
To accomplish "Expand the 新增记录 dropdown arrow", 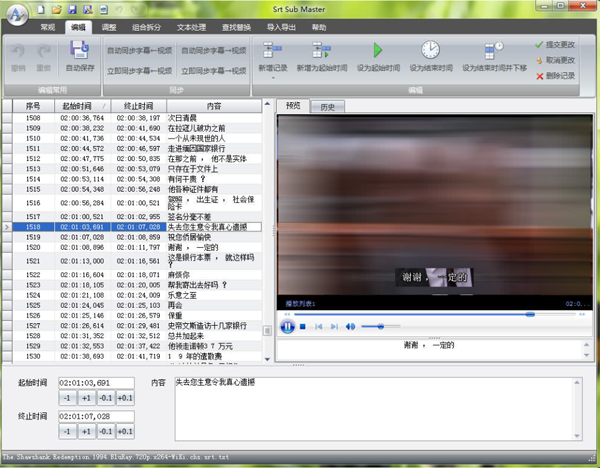I will (x=272, y=76).
